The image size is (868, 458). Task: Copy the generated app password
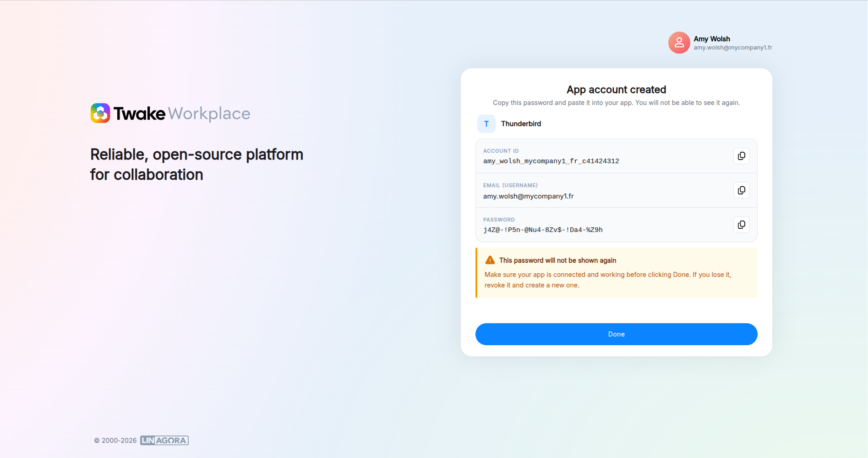pyautogui.click(x=741, y=225)
